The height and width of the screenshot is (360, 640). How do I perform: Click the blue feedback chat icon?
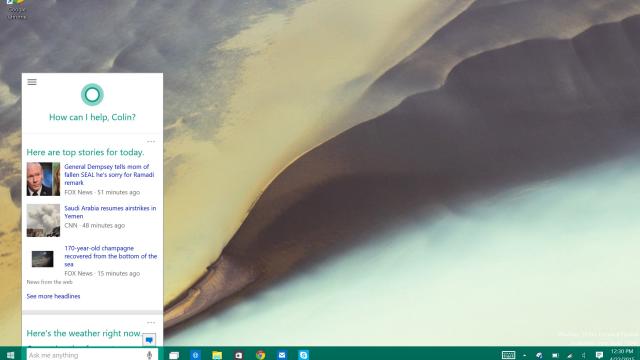pos(149,340)
